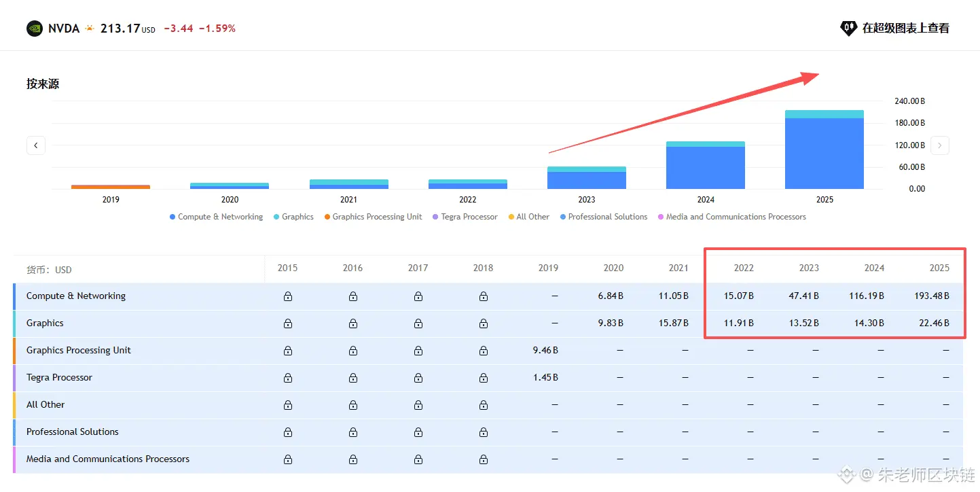
Task: Click the 2022 column header in the table
Action: point(744,268)
